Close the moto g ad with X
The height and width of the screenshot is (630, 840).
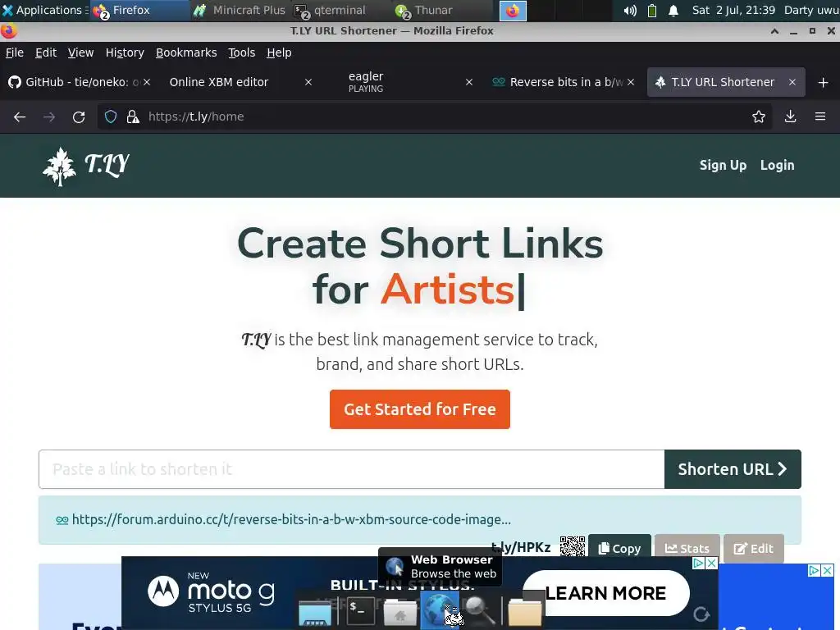711,563
